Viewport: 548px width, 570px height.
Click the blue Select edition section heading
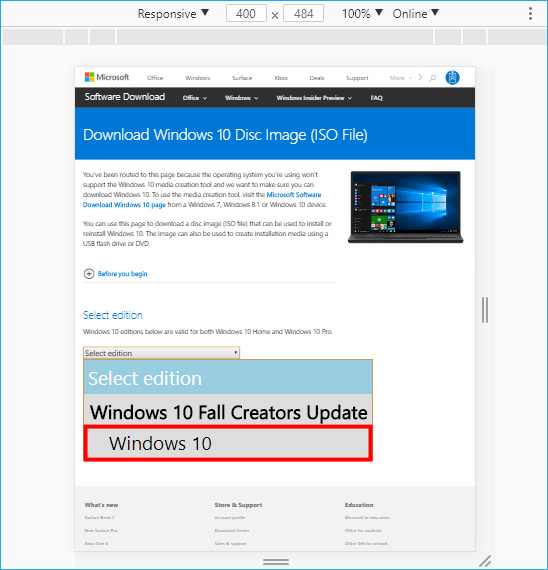[113, 315]
